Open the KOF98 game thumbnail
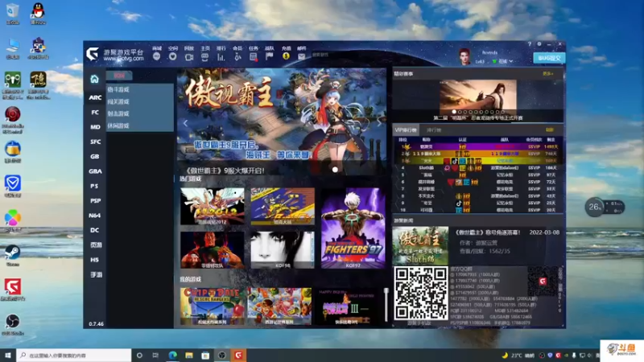 coord(283,249)
